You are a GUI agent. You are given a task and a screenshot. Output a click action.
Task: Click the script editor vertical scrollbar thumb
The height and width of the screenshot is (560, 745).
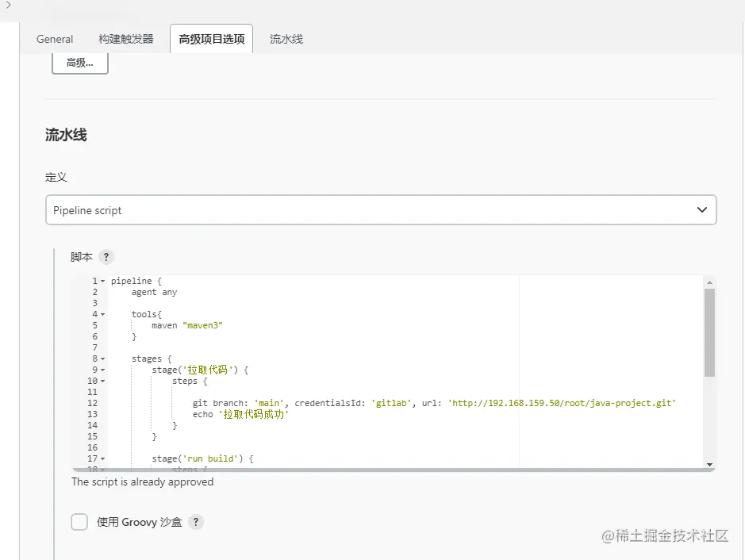point(709,332)
